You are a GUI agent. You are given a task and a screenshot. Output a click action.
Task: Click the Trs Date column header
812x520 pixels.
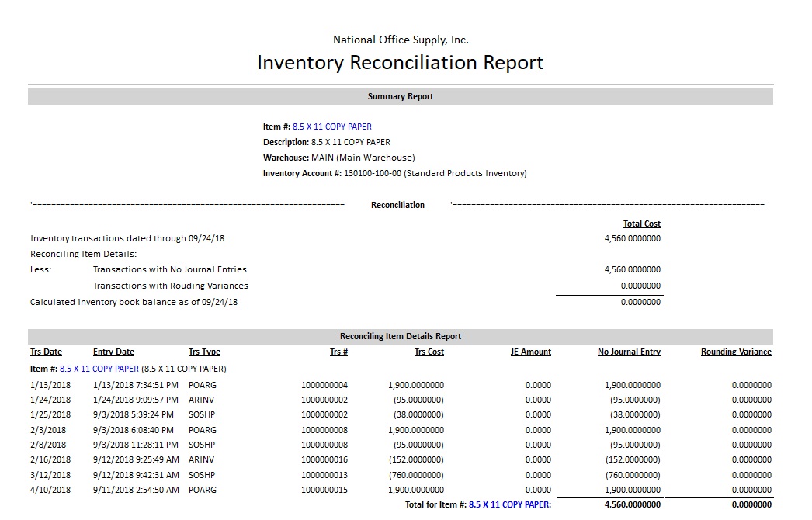coord(46,352)
